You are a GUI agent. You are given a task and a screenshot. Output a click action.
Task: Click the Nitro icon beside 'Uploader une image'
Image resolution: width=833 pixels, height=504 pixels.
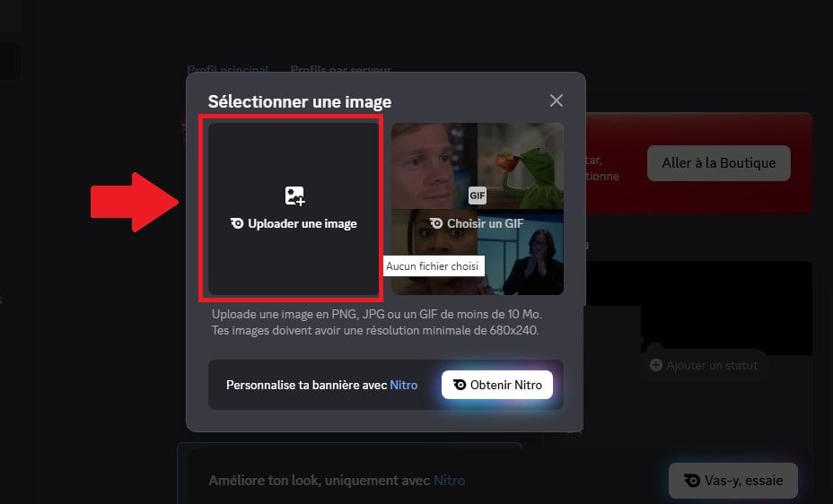[x=237, y=223]
